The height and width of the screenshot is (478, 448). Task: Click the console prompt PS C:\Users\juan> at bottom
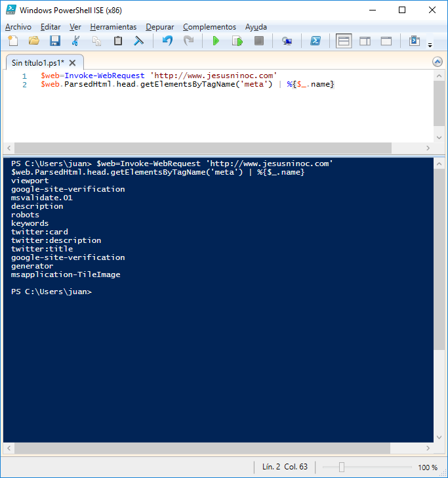click(x=51, y=292)
